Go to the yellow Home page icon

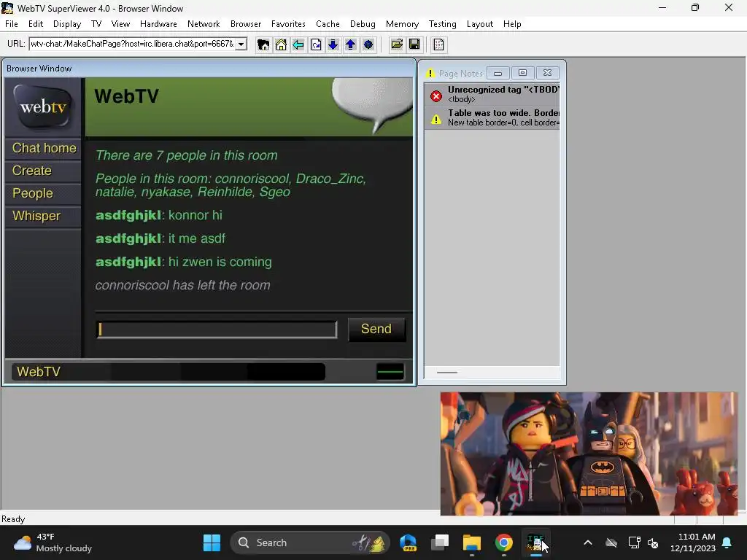pyautogui.click(x=281, y=44)
